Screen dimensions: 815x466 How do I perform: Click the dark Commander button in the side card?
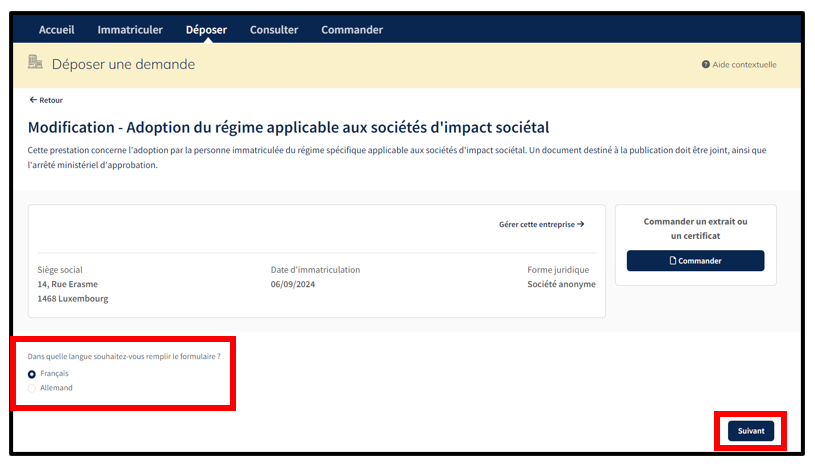[695, 261]
